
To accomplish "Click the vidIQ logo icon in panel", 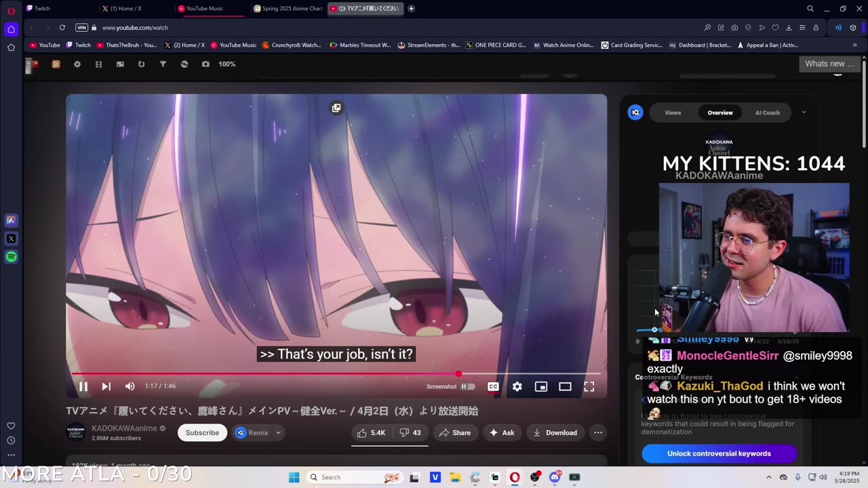I will pos(635,113).
